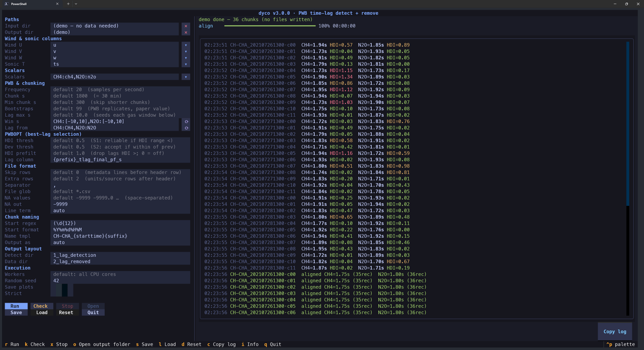644x350 pixels.
Task: Close the PowerShell tab with its X
Action: 57,4
